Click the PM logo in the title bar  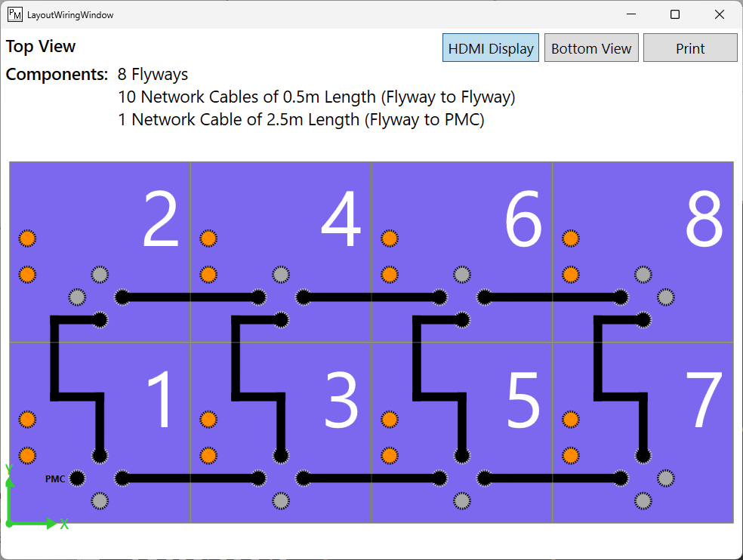tap(14, 14)
